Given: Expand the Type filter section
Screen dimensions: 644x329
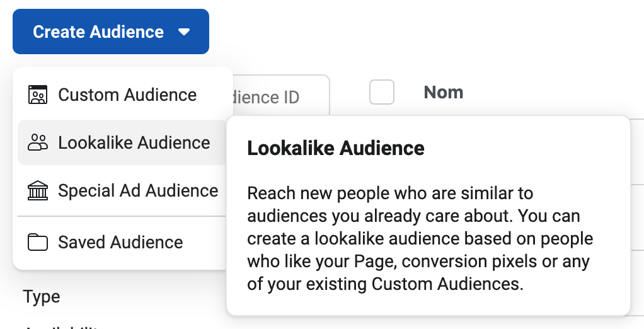Looking at the screenshot, I should click(x=42, y=297).
